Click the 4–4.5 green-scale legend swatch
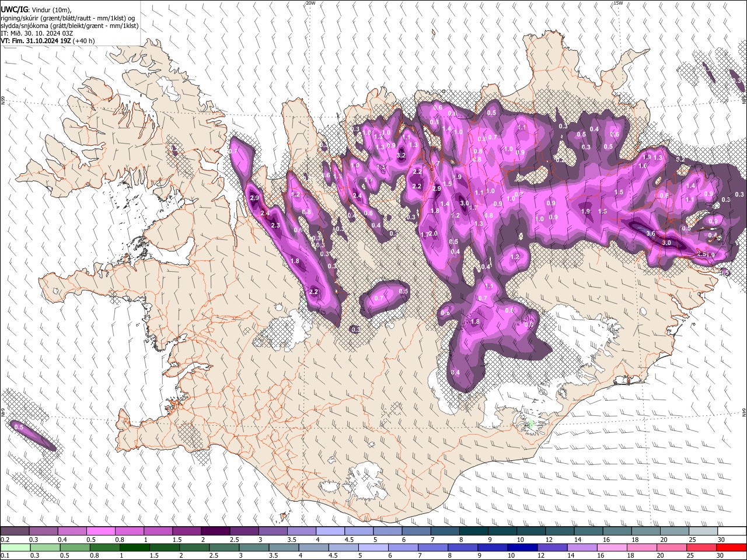The width and height of the screenshot is (747, 560). coord(313,547)
